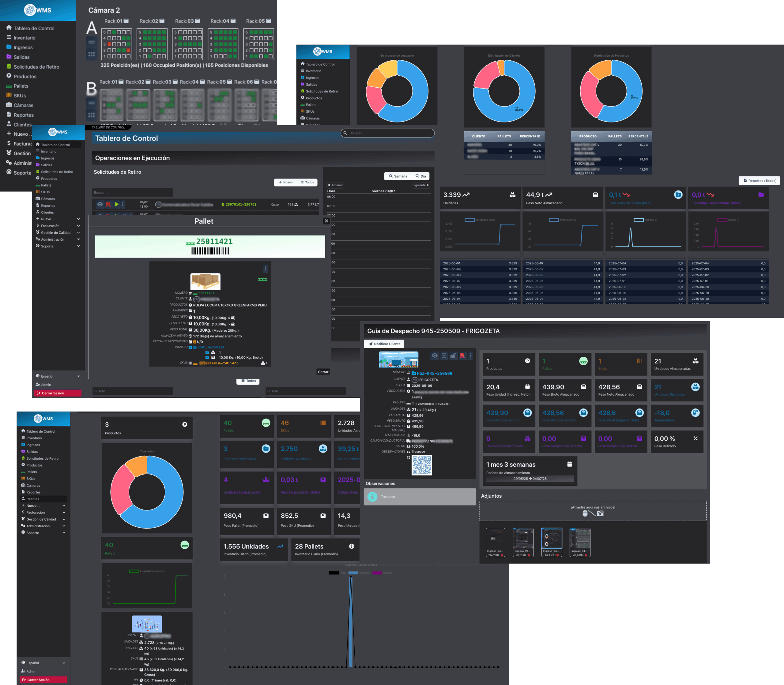Open the three-dot menu on pallet card

[265, 269]
